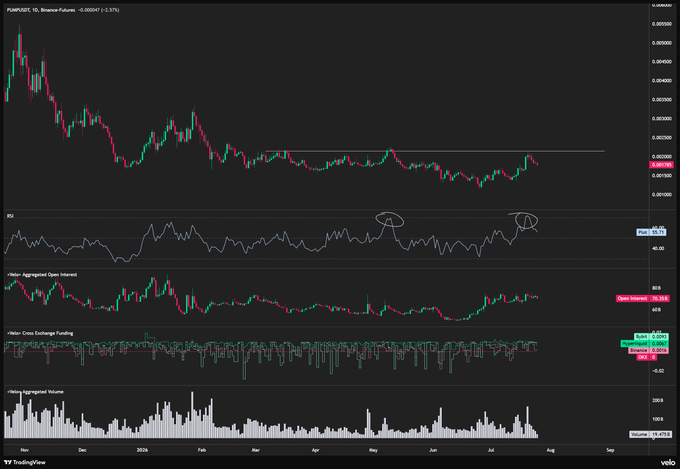Click the Apr label on time axis
This screenshot has height=469, width=680.
coord(315,450)
